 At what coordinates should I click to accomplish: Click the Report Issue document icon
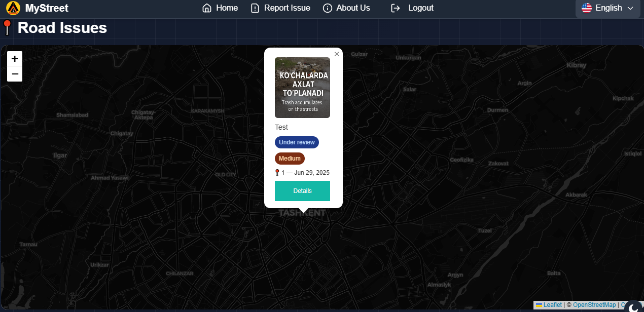pyautogui.click(x=255, y=8)
